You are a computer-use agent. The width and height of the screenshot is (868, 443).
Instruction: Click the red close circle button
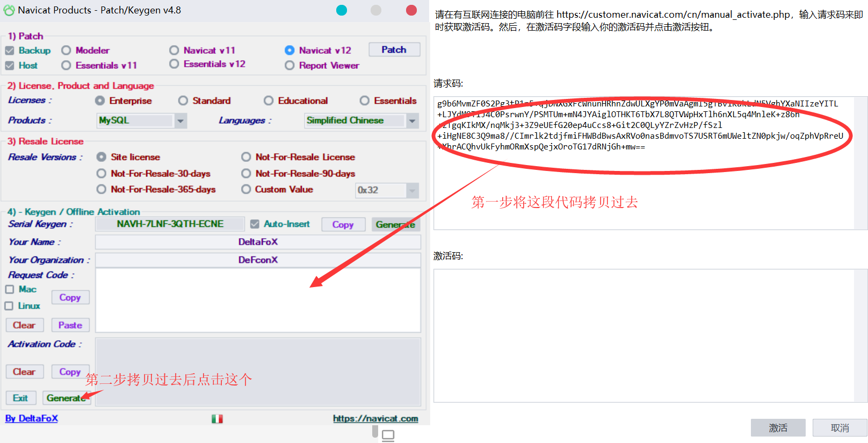tap(411, 10)
